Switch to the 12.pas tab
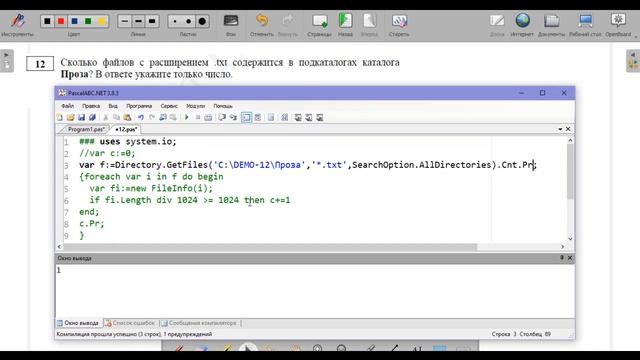The image size is (640, 360). coord(126,129)
